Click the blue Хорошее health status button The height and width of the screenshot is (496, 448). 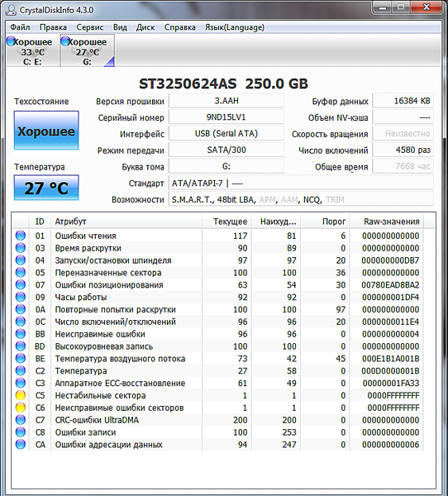point(46,130)
